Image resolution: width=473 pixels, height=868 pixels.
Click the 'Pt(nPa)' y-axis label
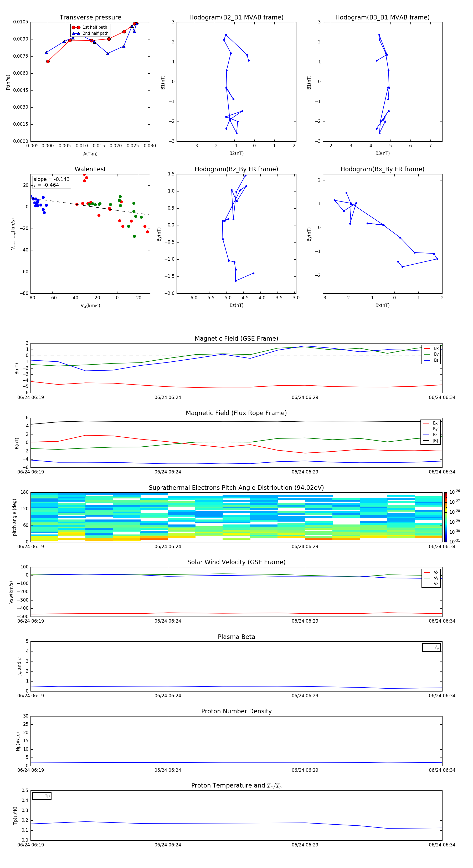point(8,82)
